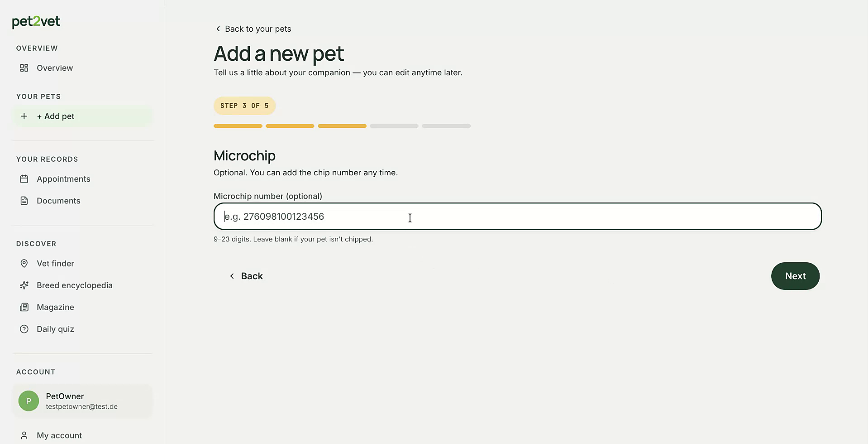The image size is (868, 444).
Task: Open the Appointments calendar icon
Action: pyautogui.click(x=24, y=179)
